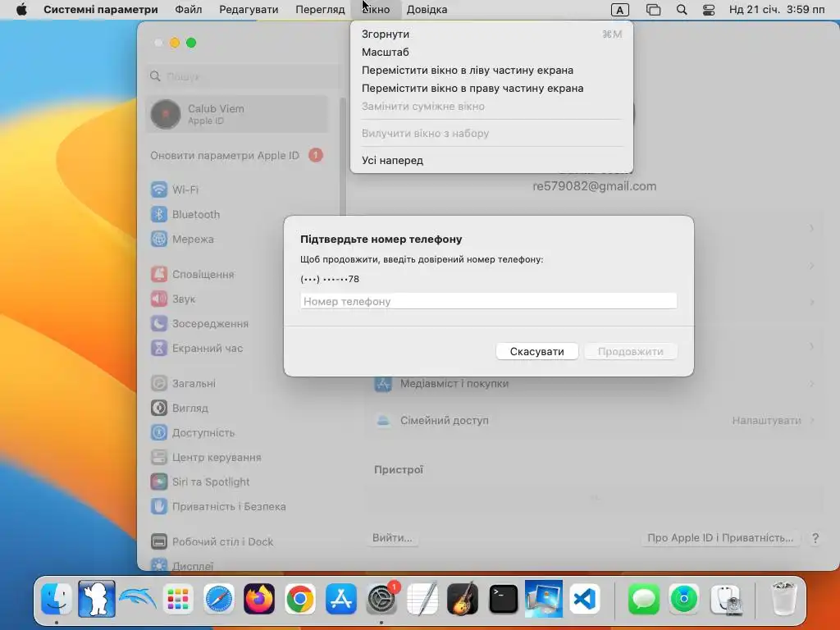Click the input source A icon

point(620,10)
